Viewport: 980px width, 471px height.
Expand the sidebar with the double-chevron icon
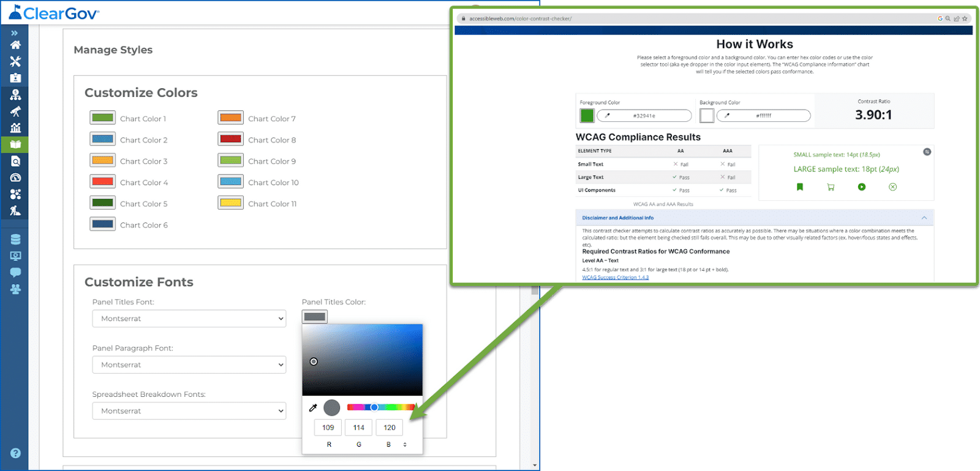[14, 33]
